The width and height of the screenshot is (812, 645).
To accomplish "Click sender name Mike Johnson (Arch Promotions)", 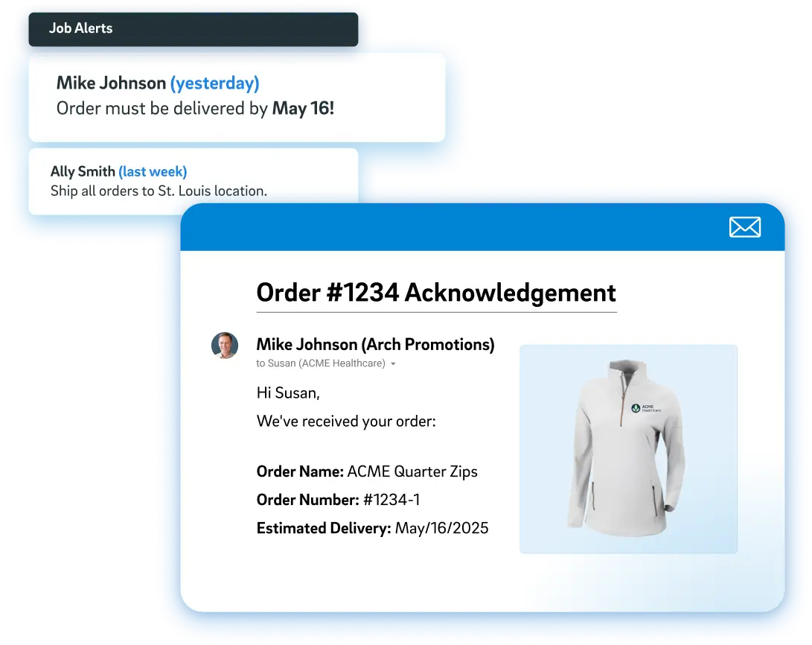I will pos(375,345).
